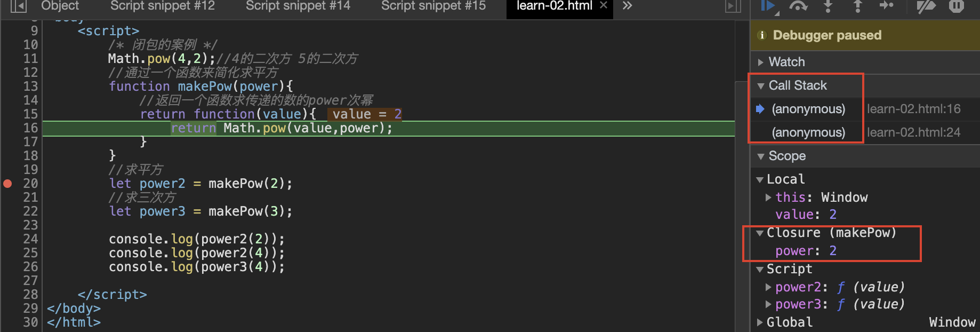Click the Step debugger button
Screen dimensions: 980x332
tap(886, 6)
